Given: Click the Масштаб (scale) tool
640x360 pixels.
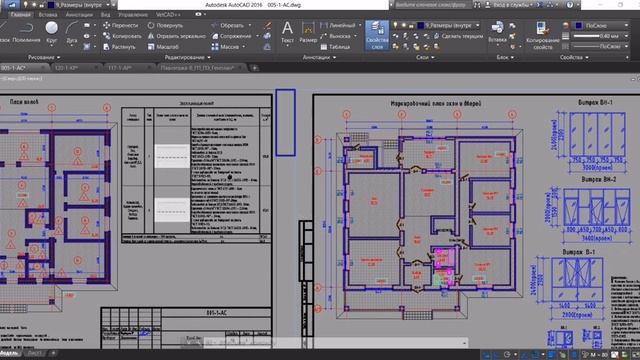Looking at the screenshot, I should [x=163, y=47].
